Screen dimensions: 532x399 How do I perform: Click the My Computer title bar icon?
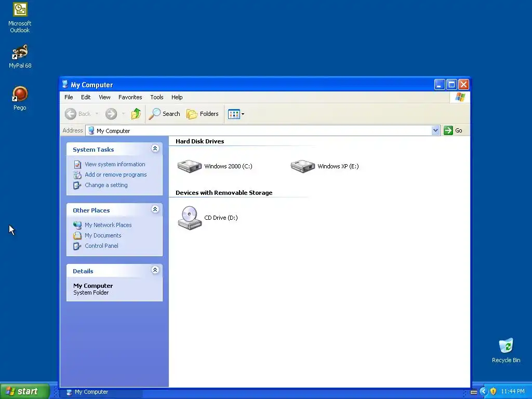65,85
